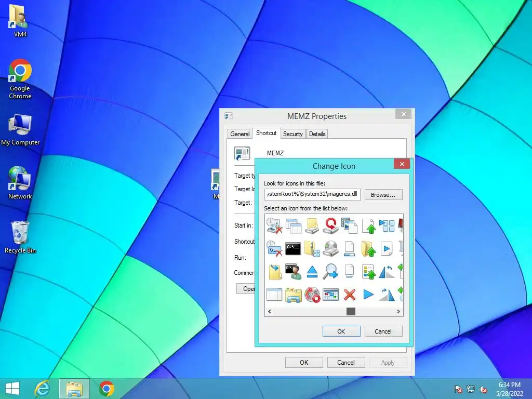Pick the red X delete icon
532x399 pixels.
(349, 295)
